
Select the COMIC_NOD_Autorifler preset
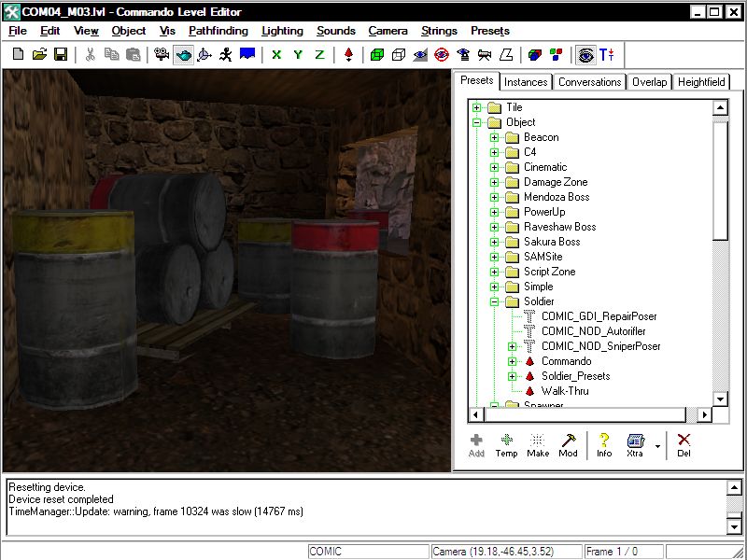coord(593,331)
